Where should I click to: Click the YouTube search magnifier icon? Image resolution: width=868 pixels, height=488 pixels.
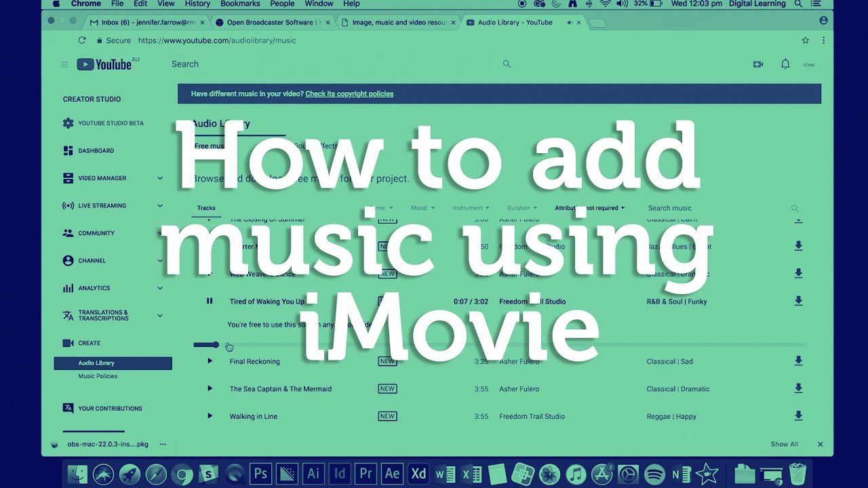pos(507,64)
